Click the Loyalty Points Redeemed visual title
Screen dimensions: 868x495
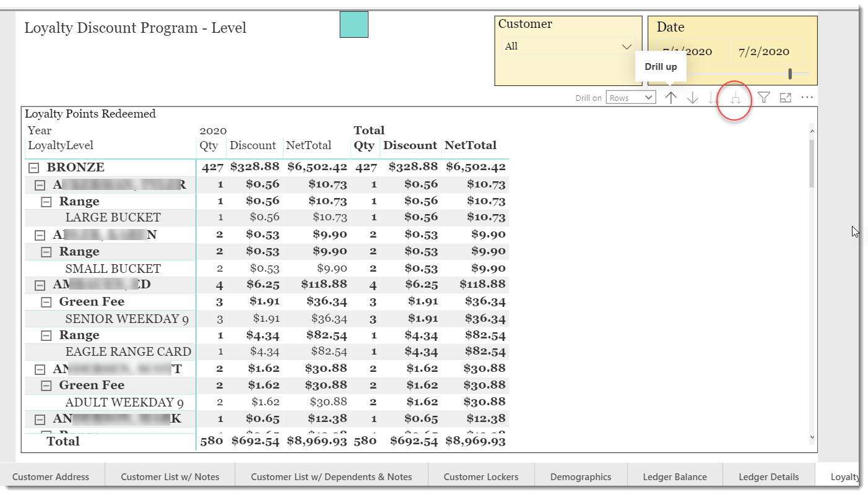tap(90, 114)
